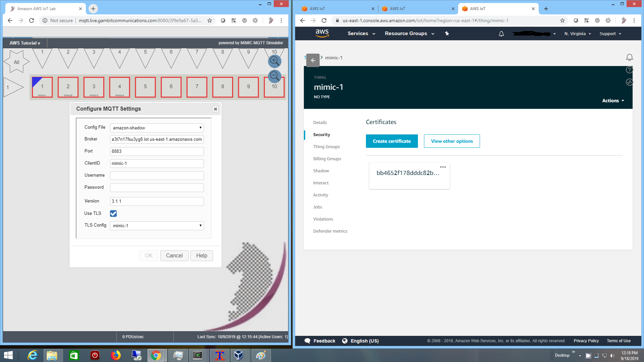Click into the Port field

pos(157,151)
